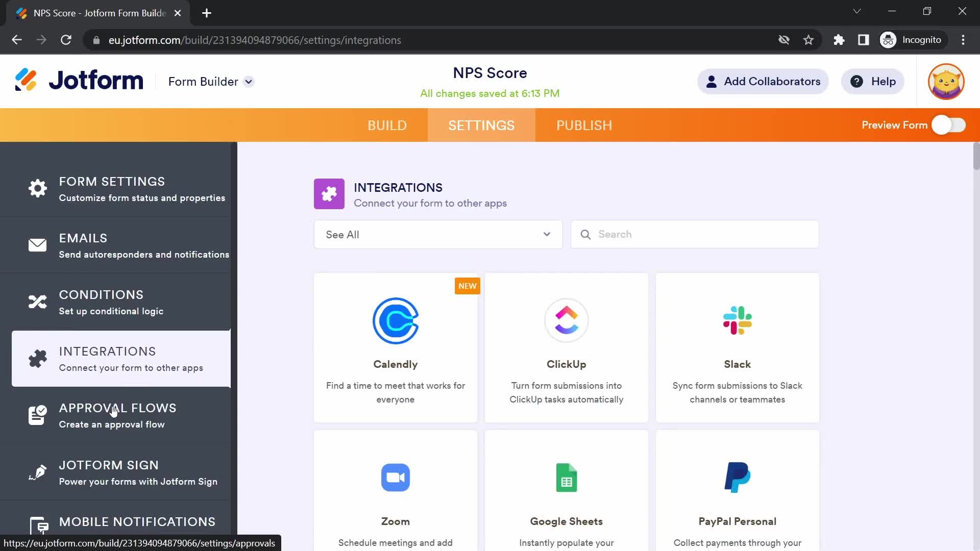Click the Mobile Notifications icon
This screenshot has width=980, height=551.
[x=38, y=525]
